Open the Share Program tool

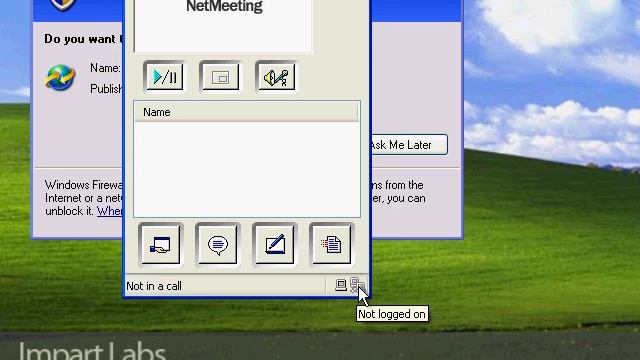tap(160, 244)
